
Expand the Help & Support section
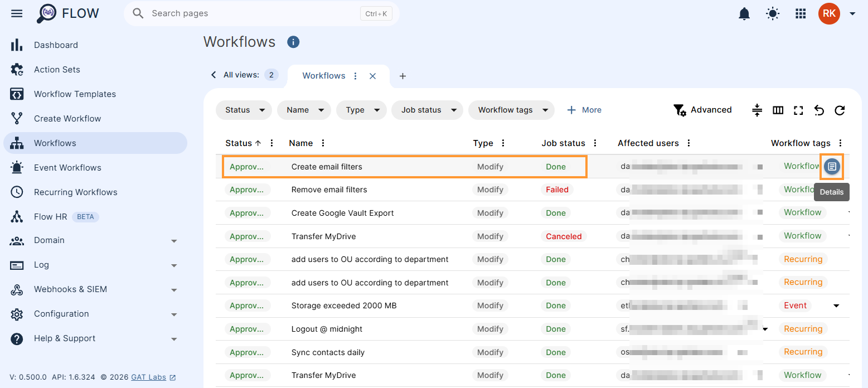coord(174,339)
